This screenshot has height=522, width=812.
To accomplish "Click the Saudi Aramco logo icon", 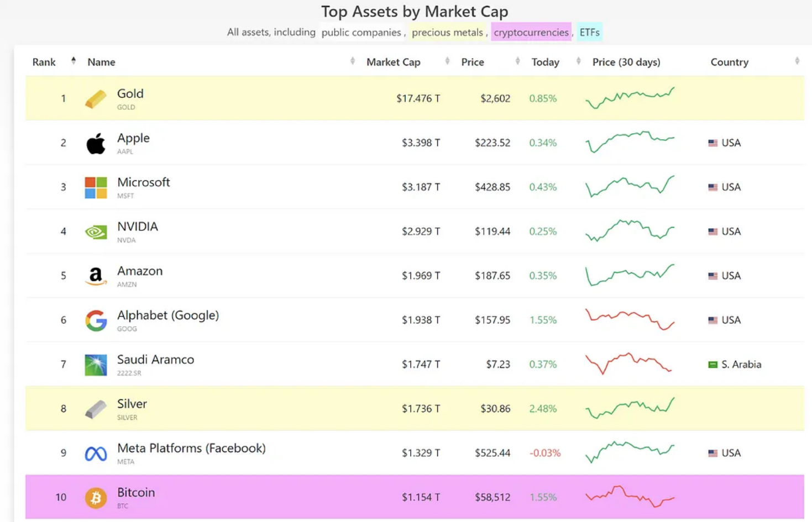I will click(x=96, y=365).
